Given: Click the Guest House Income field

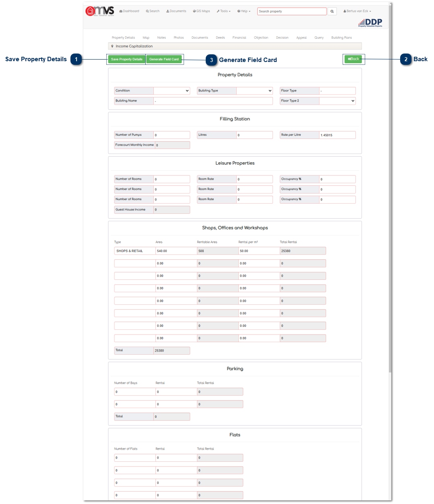Looking at the screenshot, I should [x=172, y=209].
